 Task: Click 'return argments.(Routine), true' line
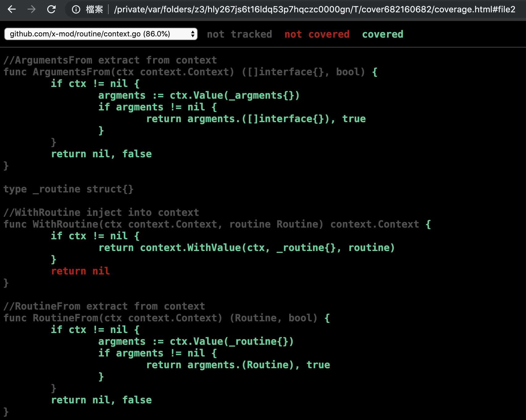coord(238,365)
